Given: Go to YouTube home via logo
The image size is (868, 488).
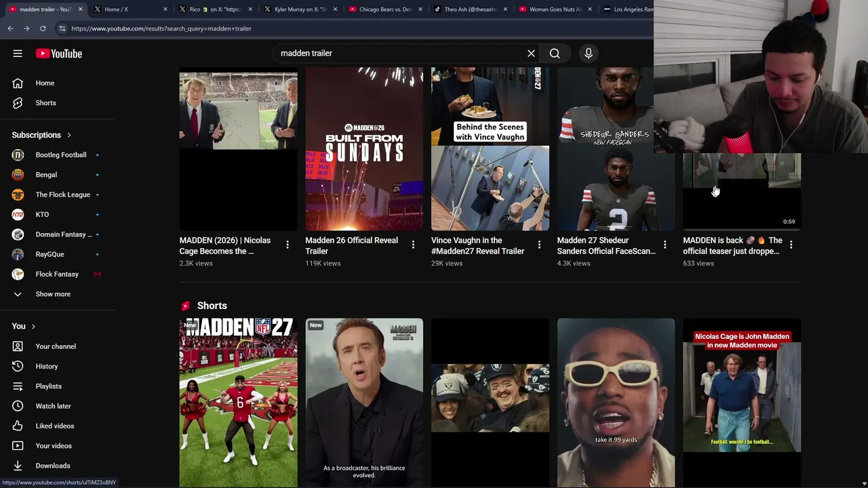Looking at the screenshot, I should [59, 54].
